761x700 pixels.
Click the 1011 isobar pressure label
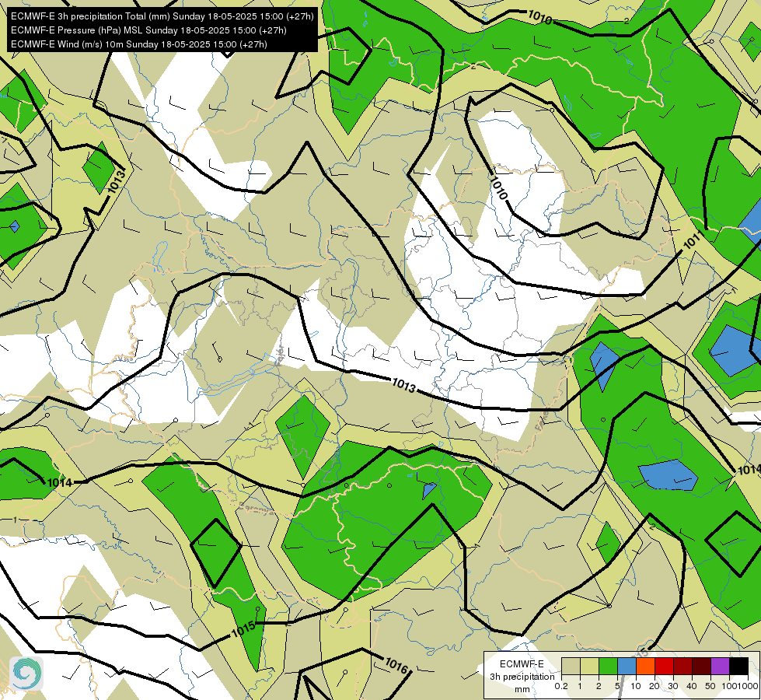693,240
